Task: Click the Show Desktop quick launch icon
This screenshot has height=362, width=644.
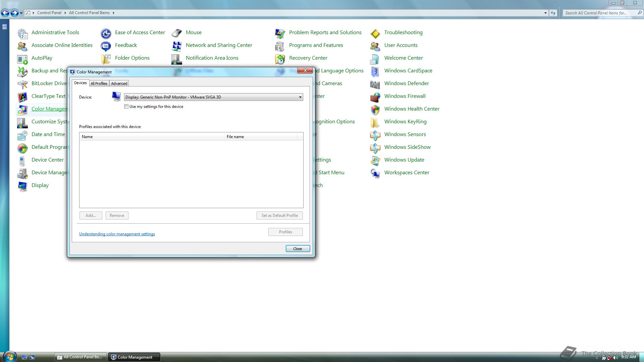Action: click(24, 357)
